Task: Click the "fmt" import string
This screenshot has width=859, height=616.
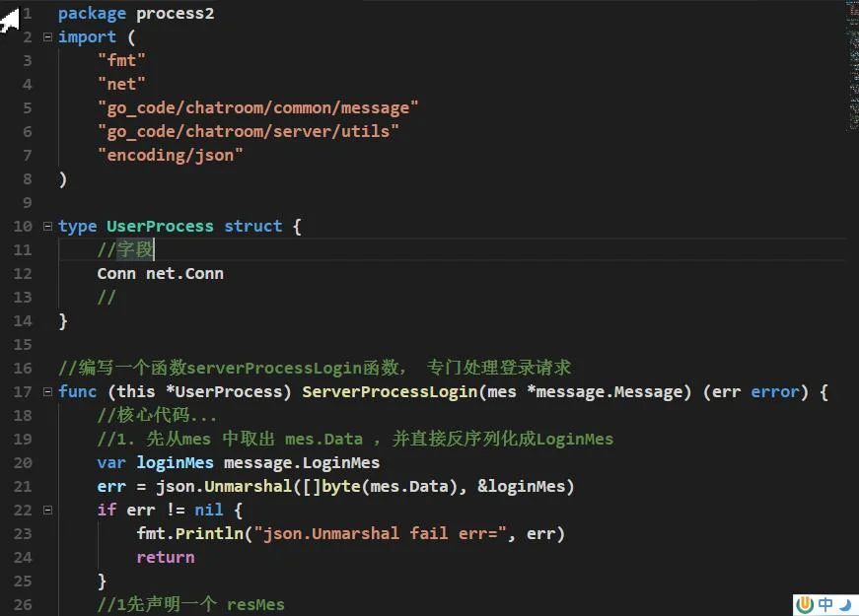Action: (x=121, y=60)
